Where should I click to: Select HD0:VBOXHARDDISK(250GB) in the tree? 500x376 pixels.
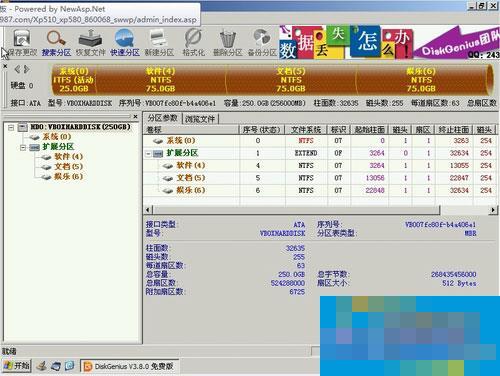(x=80, y=127)
